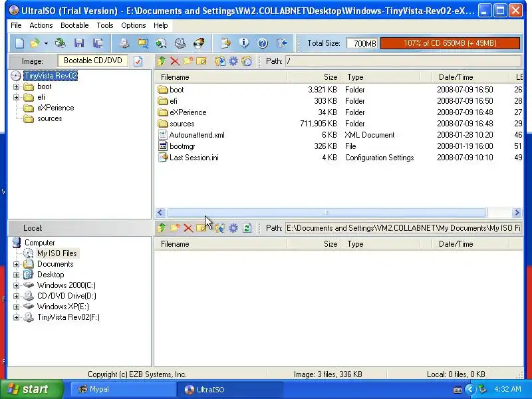Click the right arrow of the image list scrollbar

(517, 213)
